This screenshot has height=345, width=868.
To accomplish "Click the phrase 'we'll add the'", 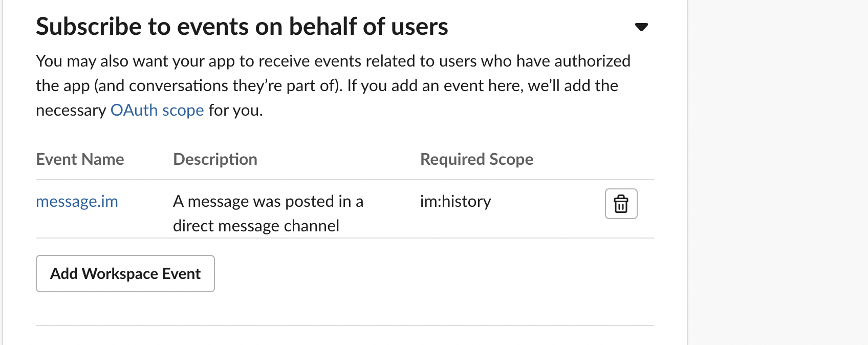I will (x=573, y=85).
